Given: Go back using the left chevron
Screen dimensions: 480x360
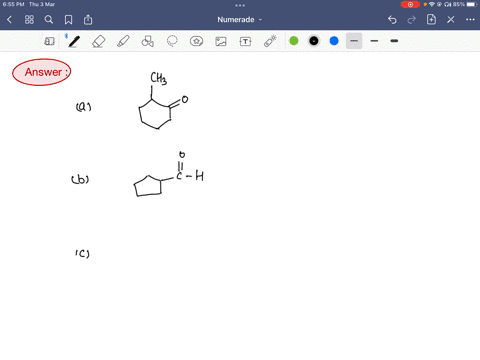Looking at the screenshot, I should (x=9, y=20).
